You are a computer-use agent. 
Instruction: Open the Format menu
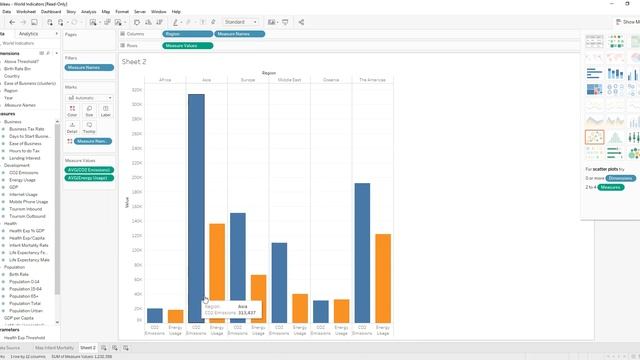coord(122,12)
